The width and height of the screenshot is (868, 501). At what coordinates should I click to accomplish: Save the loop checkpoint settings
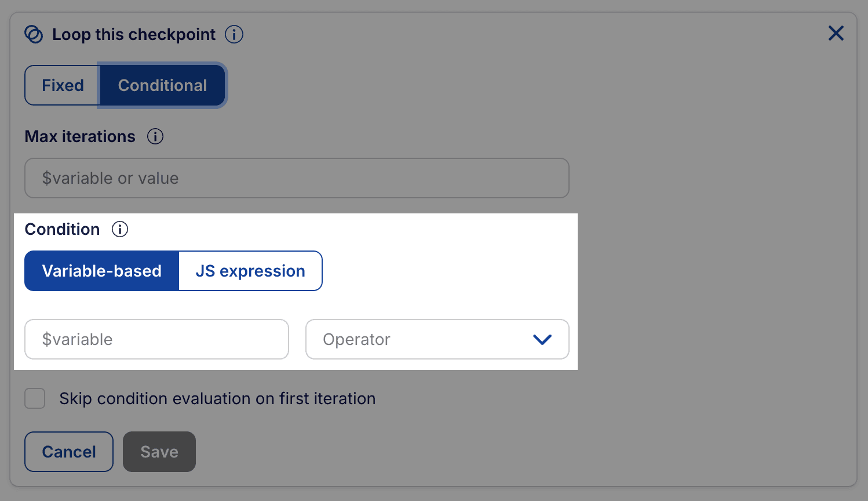(x=159, y=452)
